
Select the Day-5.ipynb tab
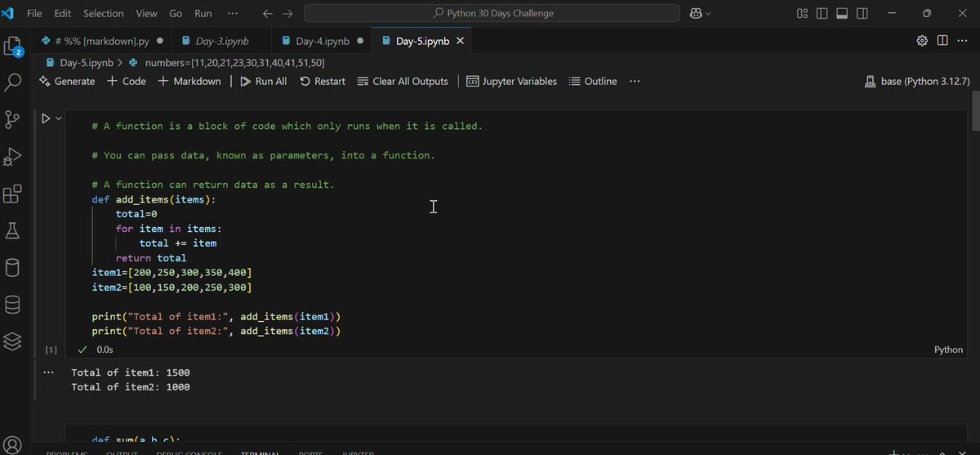coord(422,41)
